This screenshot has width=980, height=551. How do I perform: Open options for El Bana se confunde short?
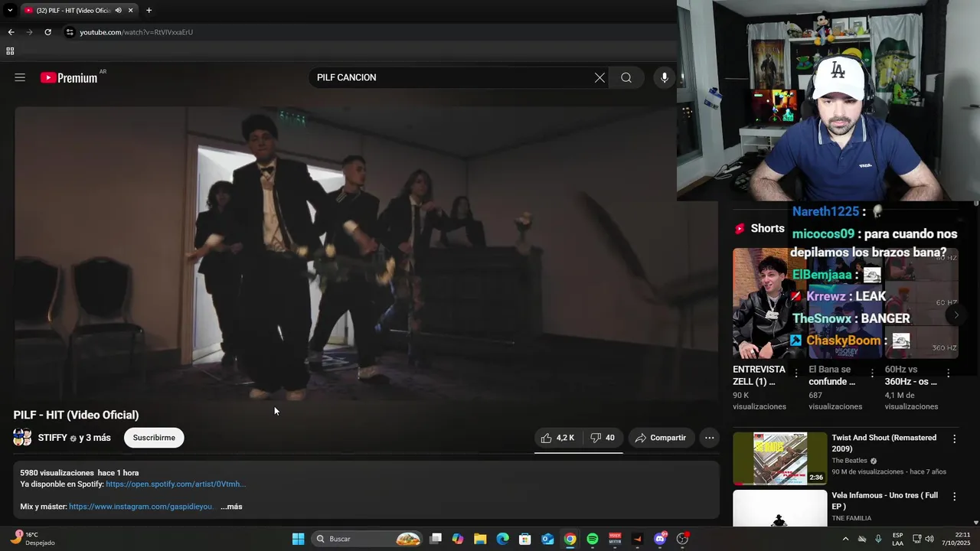(872, 373)
